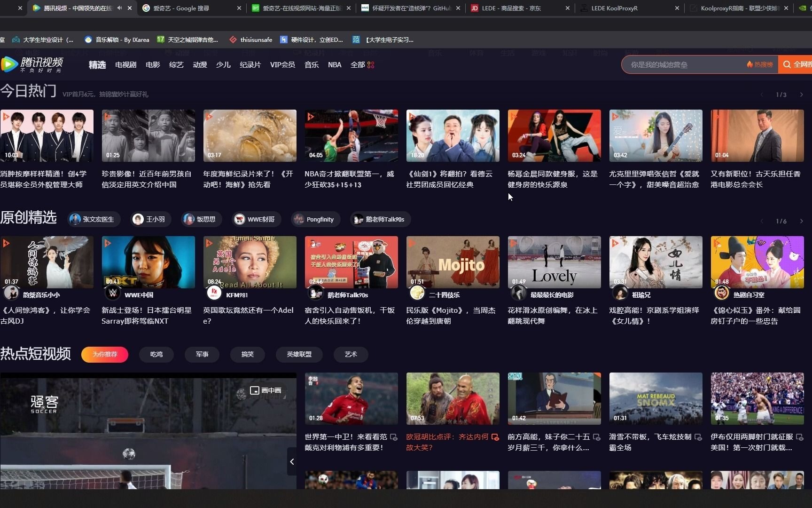Image resolution: width=812 pixels, height=508 pixels.
Task: Open the 最最最长的电影 channel avatar
Action: [519, 293]
